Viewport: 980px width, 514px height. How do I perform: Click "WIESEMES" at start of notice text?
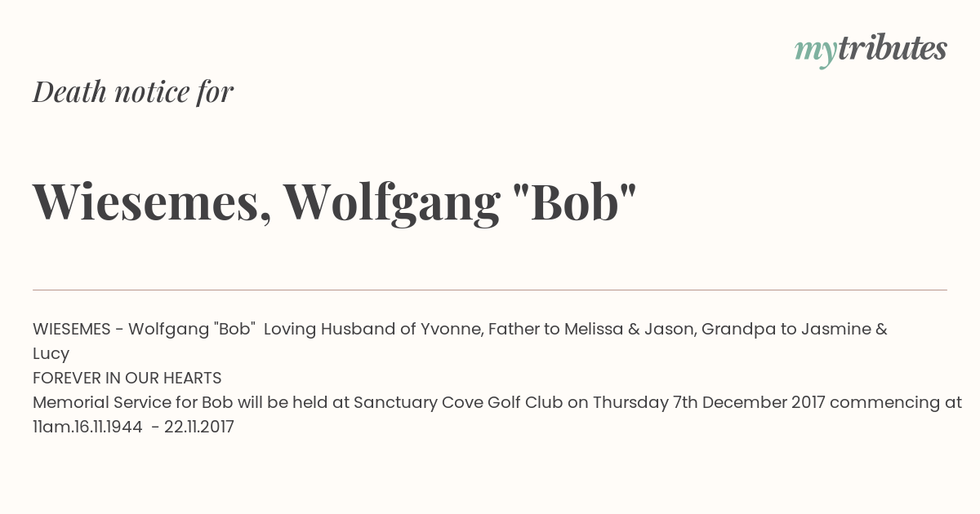point(72,330)
